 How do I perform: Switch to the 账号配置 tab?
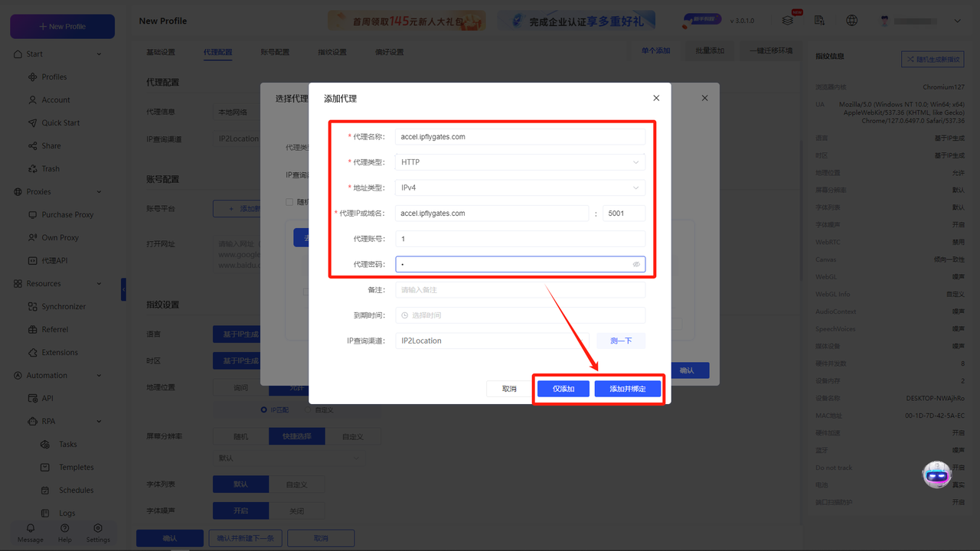pyautogui.click(x=276, y=52)
